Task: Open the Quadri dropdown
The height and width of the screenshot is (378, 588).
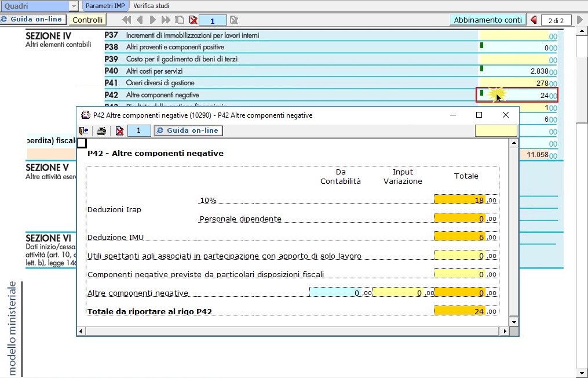Action: coord(73,6)
